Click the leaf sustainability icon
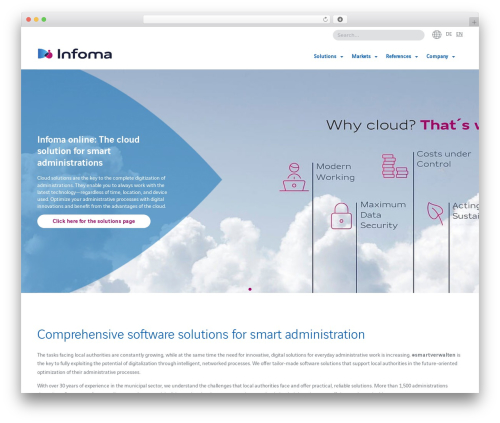The height and width of the screenshot is (423, 500). coord(435,213)
